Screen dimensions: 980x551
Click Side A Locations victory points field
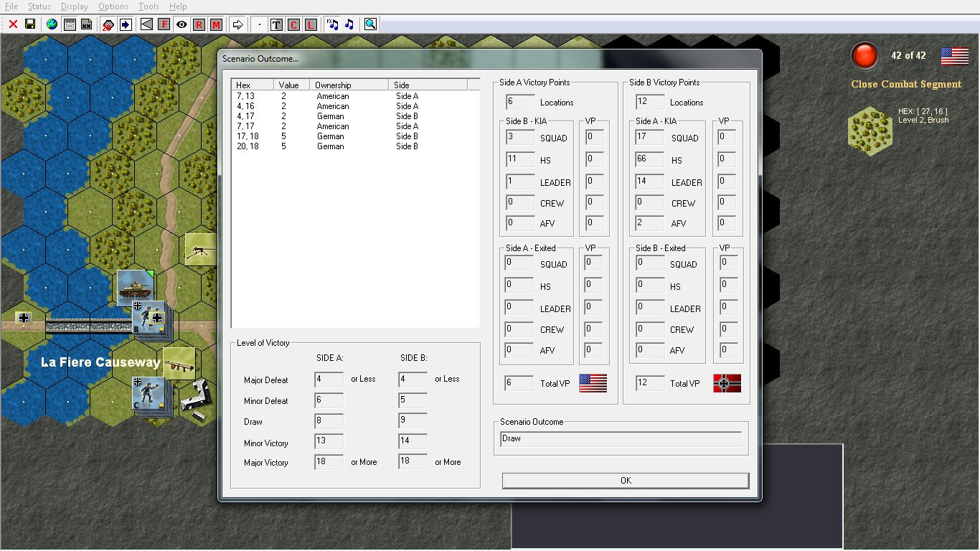(519, 103)
